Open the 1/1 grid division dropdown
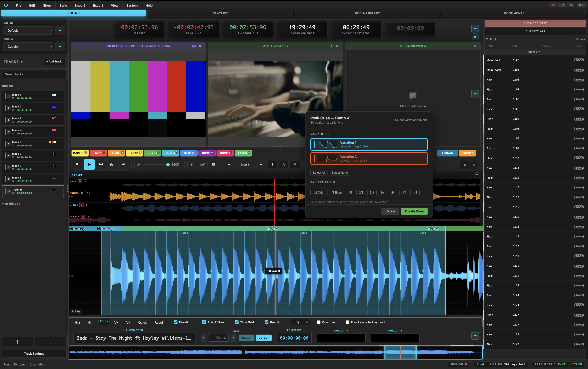 [300, 322]
